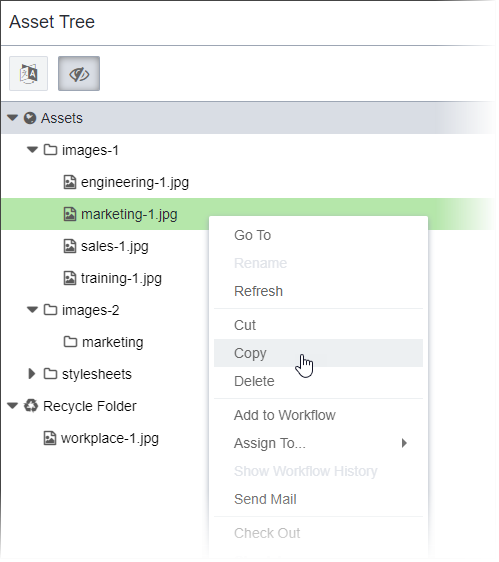
Task: Choose Delete in context menu
Action: (x=319, y=381)
